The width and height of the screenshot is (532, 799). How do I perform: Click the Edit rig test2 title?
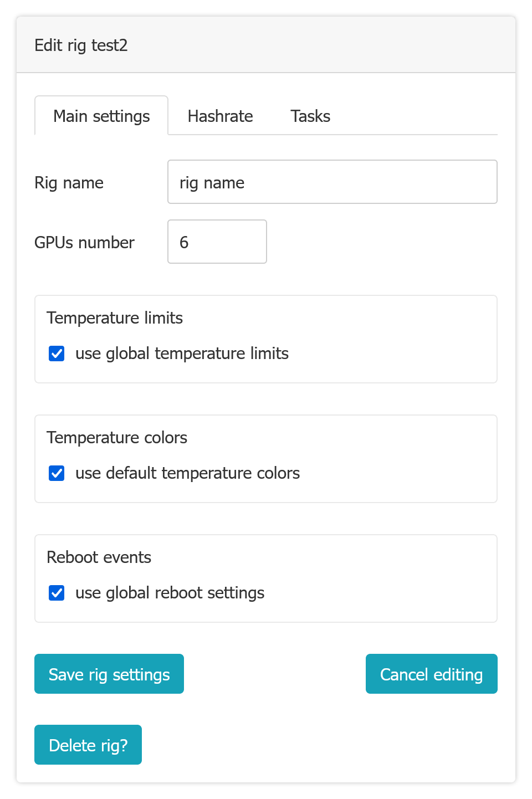(x=81, y=45)
